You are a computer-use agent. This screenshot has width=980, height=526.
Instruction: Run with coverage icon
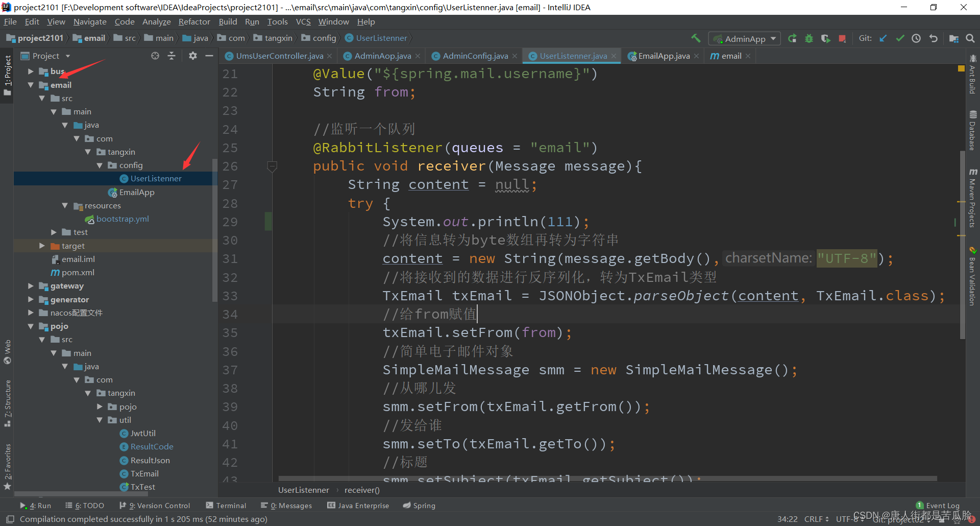coord(825,38)
